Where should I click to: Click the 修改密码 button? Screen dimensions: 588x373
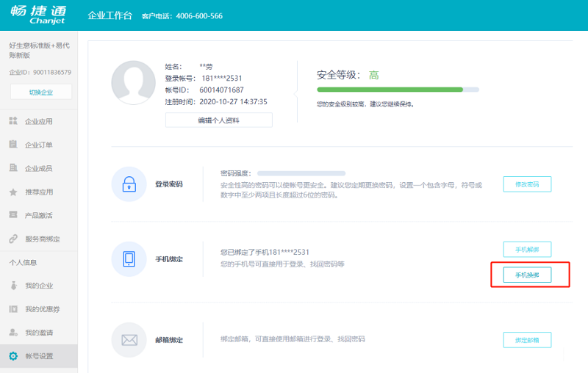[x=527, y=184]
